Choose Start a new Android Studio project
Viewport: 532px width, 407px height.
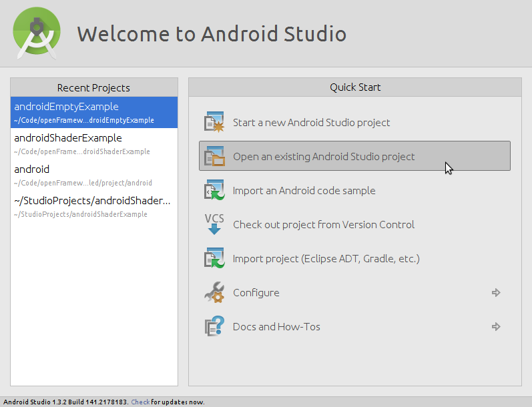point(311,123)
